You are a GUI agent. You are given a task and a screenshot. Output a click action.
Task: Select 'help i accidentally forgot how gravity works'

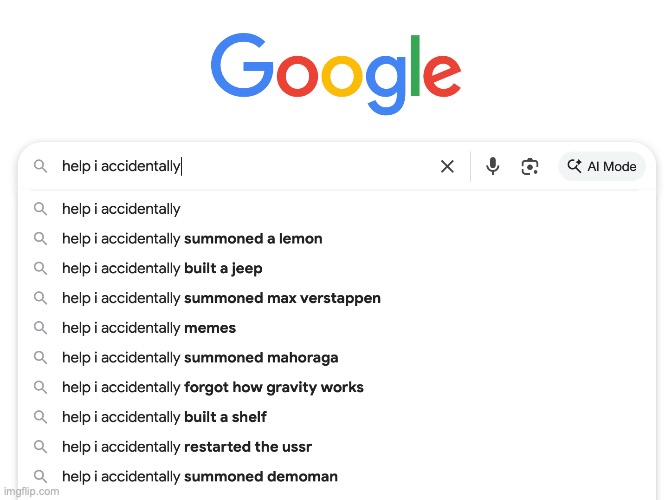(337, 387)
